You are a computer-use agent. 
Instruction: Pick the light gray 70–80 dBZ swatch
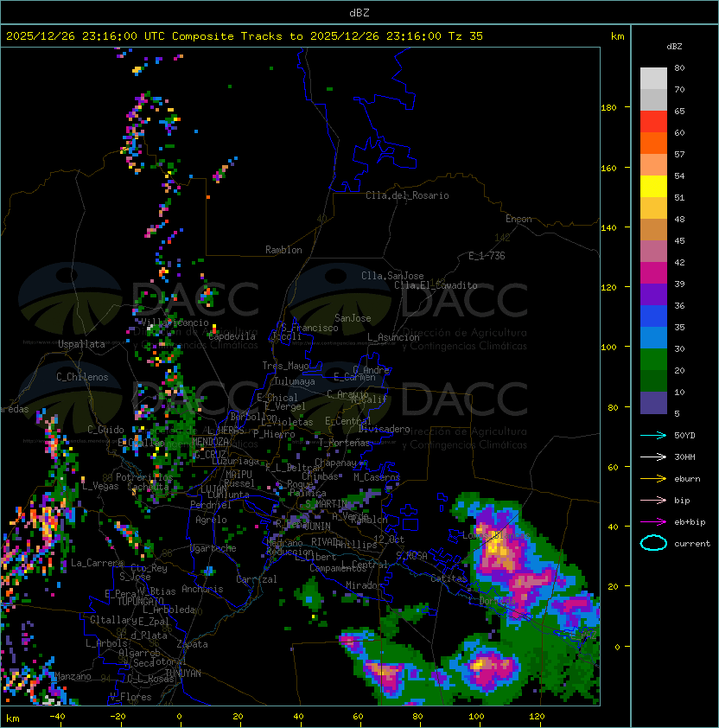[x=653, y=79]
